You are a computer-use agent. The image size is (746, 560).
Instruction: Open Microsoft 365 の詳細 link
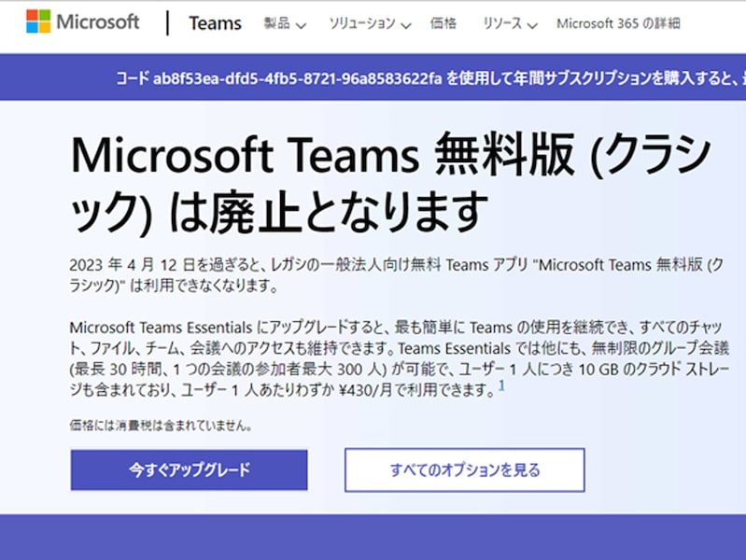coord(618,23)
